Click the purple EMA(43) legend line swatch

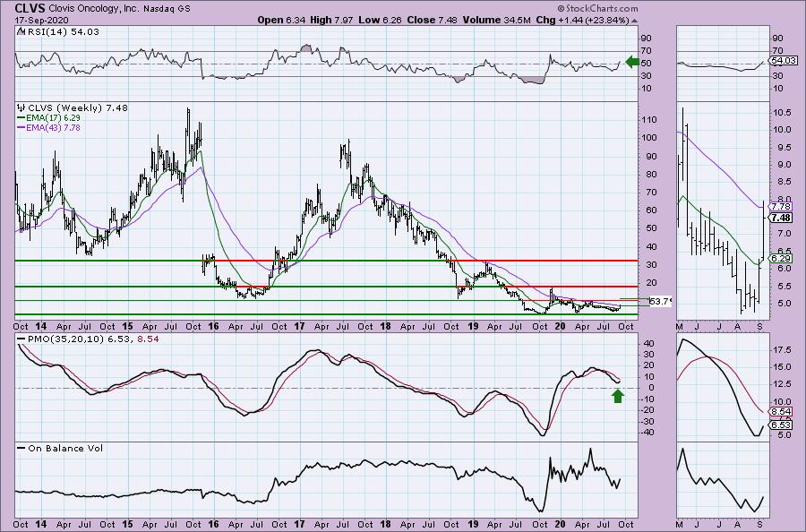click(x=21, y=127)
